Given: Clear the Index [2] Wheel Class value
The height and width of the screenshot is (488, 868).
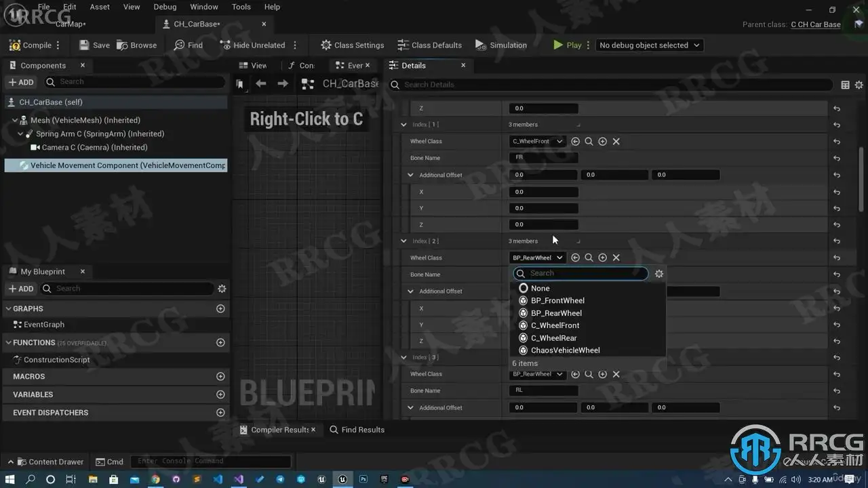Looking at the screenshot, I should [x=616, y=258].
